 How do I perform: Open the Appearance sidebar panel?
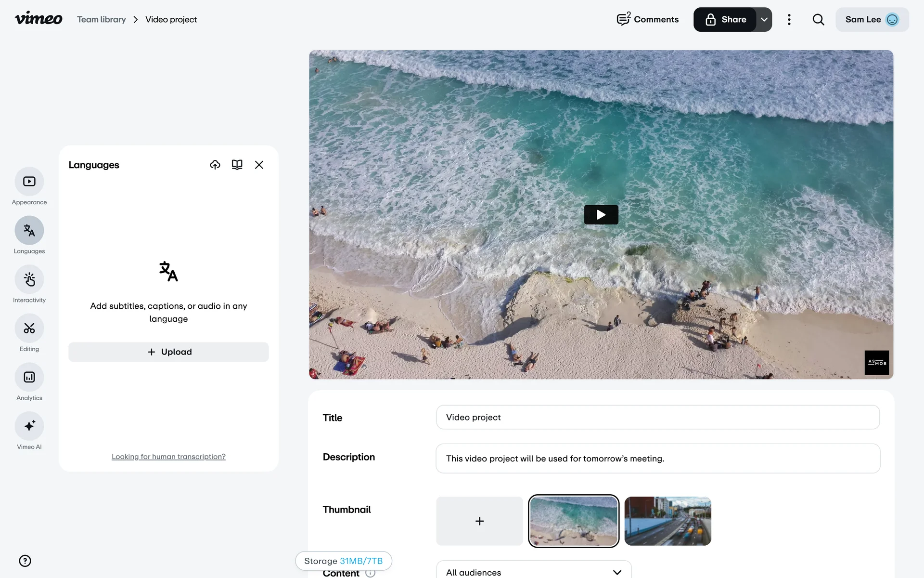[29, 182]
